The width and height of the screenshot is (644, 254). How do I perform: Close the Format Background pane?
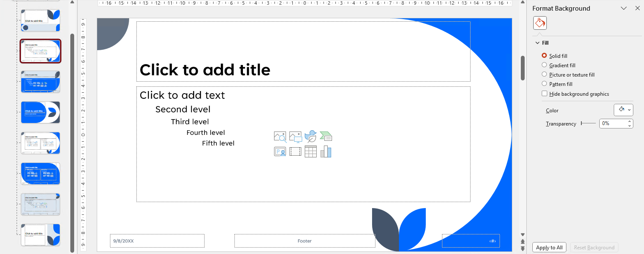(x=637, y=9)
